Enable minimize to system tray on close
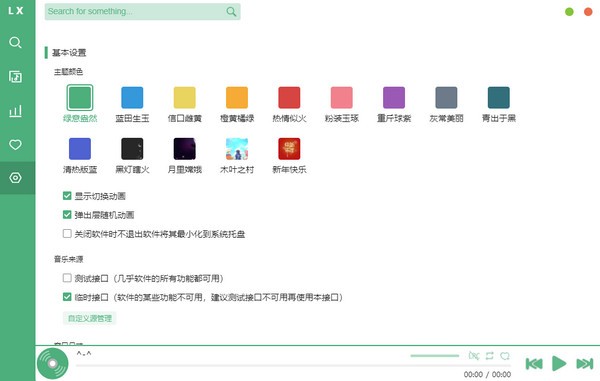The width and height of the screenshot is (600, 381). (67, 233)
